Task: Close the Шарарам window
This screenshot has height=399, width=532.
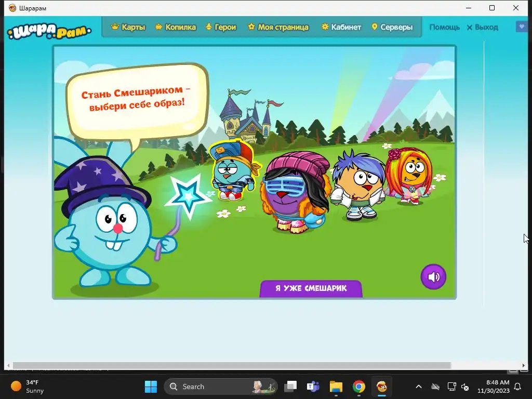Action: click(516, 8)
